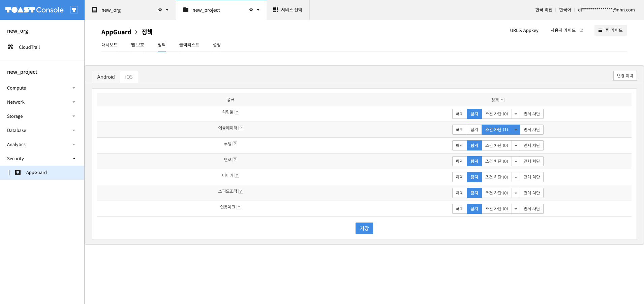Open the new_org dropdown arrow in top bar
This screenshot has width=644, height=304.
[x=167, y=10]
